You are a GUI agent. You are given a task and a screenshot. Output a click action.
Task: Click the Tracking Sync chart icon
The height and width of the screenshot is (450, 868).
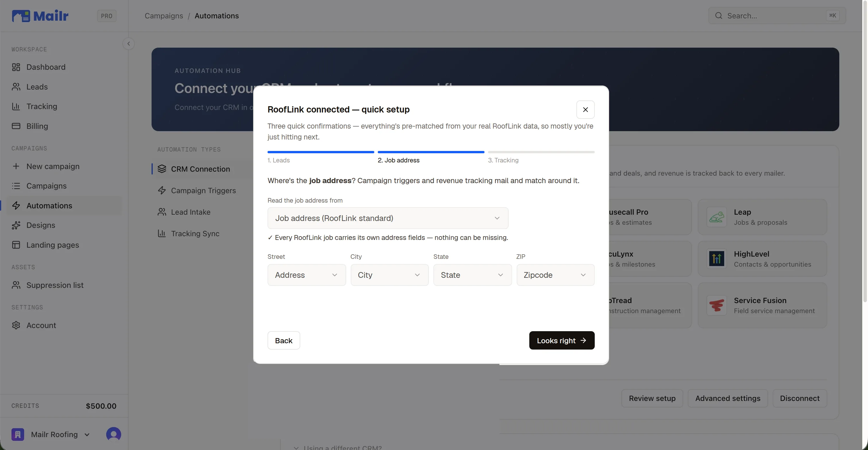click(x=162, y=233)
